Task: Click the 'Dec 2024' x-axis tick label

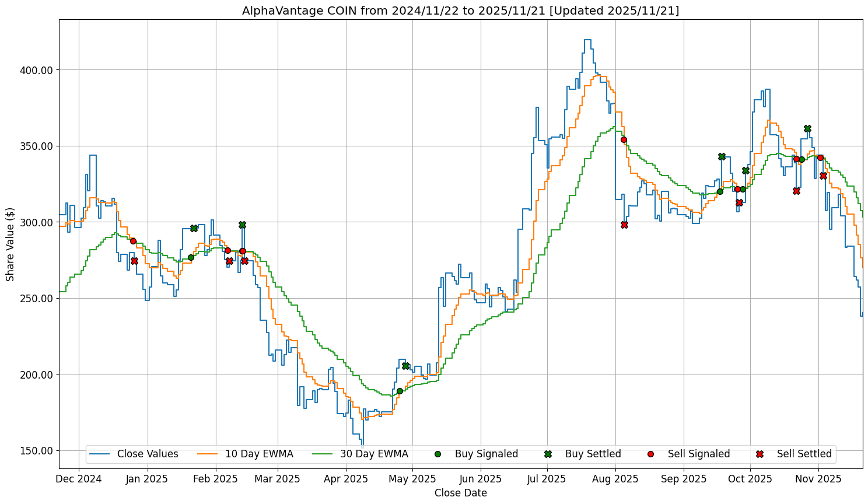Action: pos(79,479)
